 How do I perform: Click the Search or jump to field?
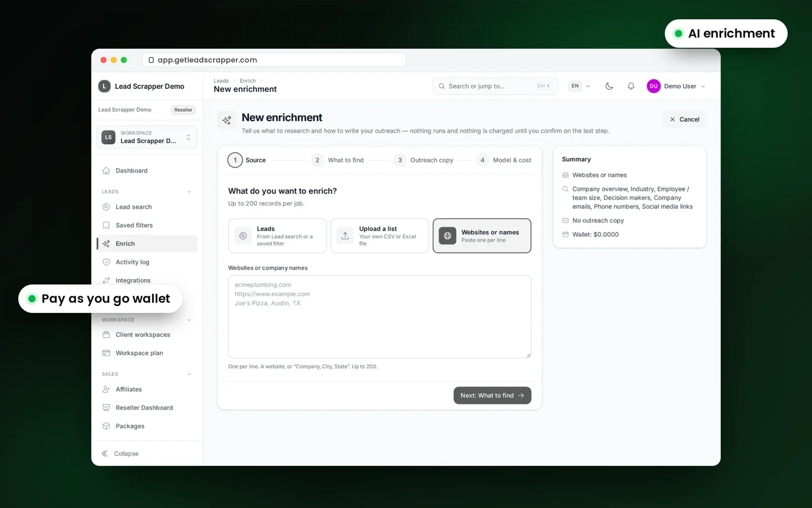tap(495, 86)
